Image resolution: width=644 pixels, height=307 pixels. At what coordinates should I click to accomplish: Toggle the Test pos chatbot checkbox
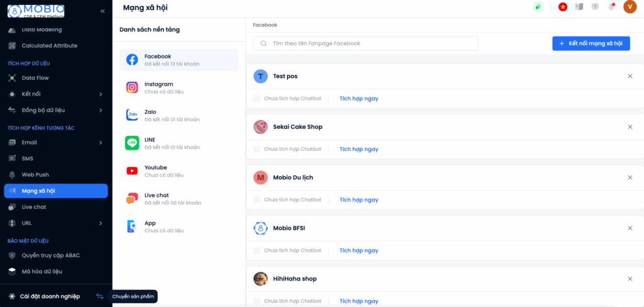click(257, 99)
